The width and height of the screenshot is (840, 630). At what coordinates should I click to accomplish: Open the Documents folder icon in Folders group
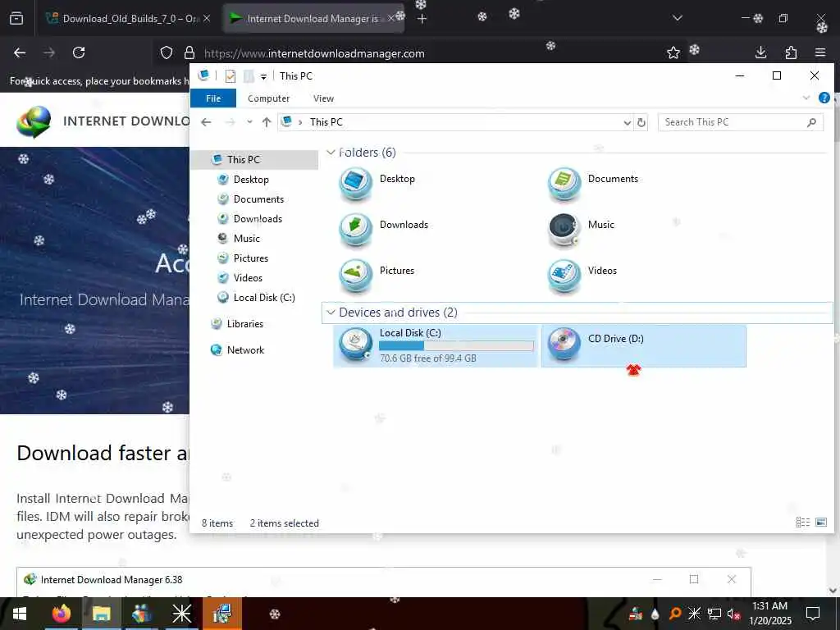564,184
